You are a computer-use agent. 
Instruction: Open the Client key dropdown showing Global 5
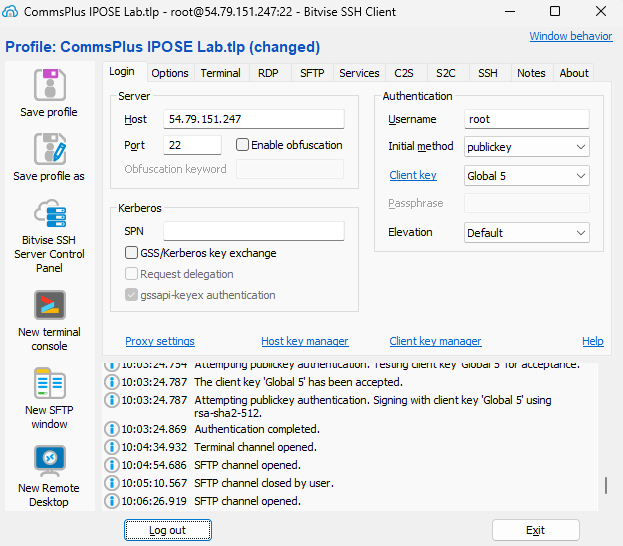pos(526,176)
